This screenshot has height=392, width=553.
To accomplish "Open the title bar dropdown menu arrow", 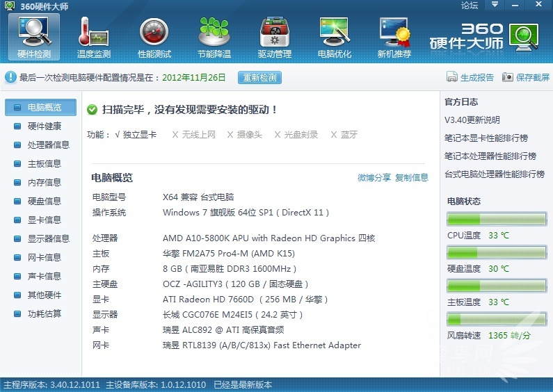I will [495, 5].
